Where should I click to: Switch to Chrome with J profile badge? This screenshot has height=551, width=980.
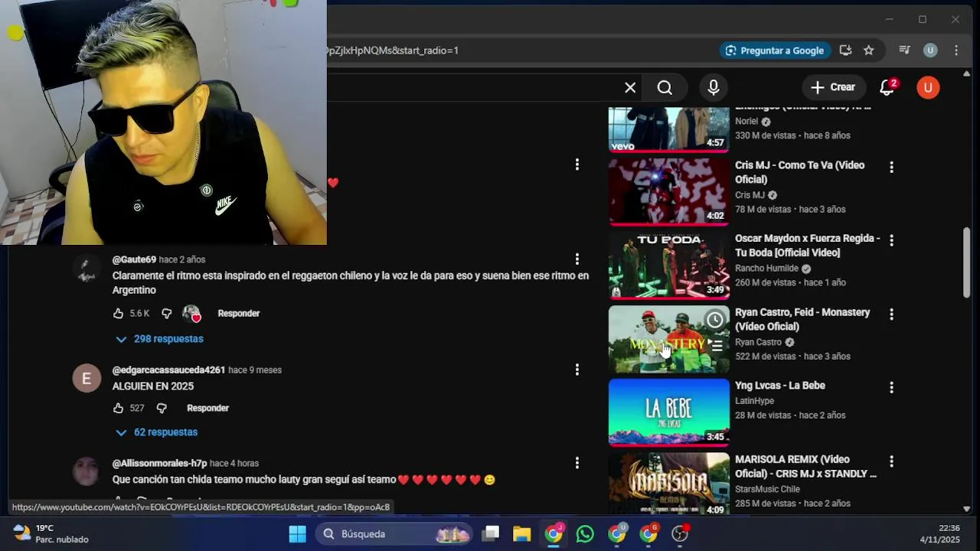click(x=554, y=534)
